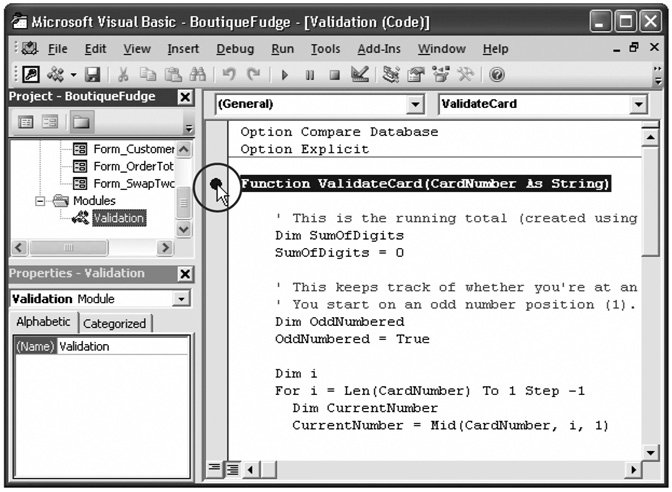Collapse the Modules folder node

40,201
